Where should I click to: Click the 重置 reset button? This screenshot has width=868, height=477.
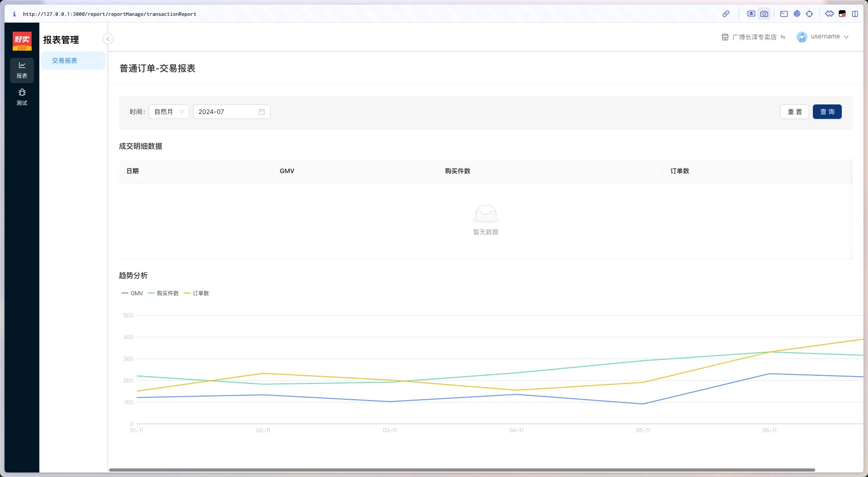795,112
